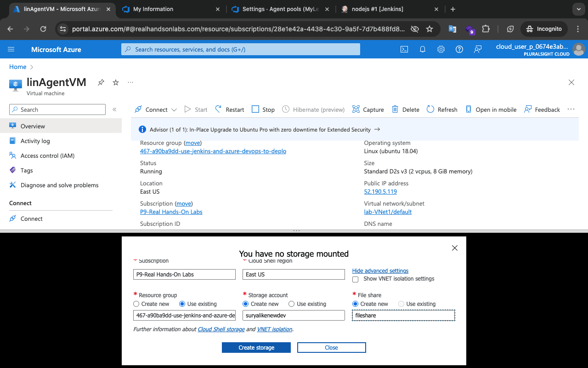Image resolution: width=588 pixels, height=368 pixels.
Task: Open P9-Real Hands-On Labs subscription link
Action: coord(171,212)
